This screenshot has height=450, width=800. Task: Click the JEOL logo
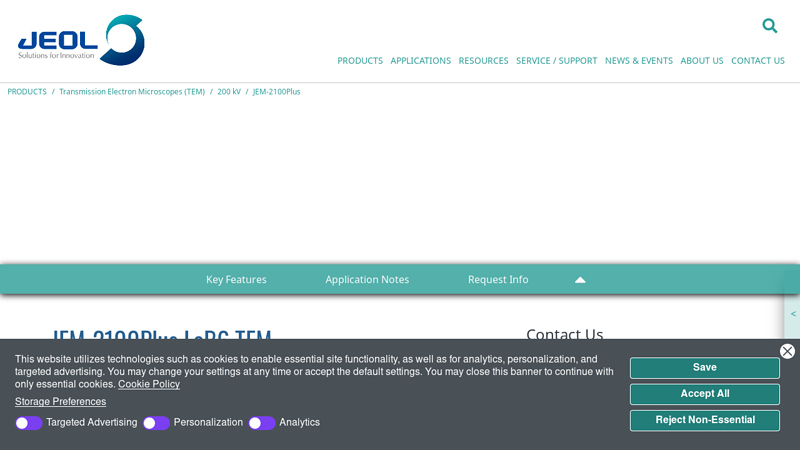click(x=81, y=41)
